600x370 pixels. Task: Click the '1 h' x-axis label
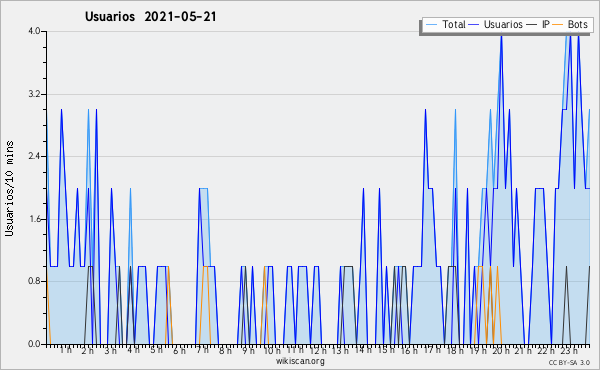pos(65,350)
